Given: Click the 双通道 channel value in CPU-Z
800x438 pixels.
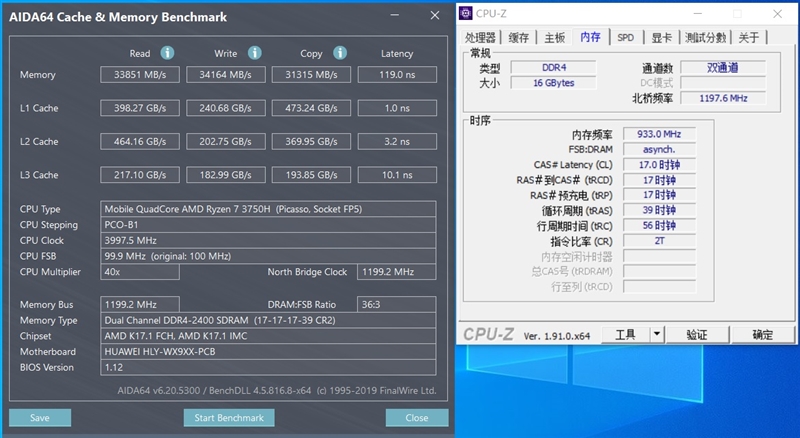Looking at the screenshot, I should point(723,67).
